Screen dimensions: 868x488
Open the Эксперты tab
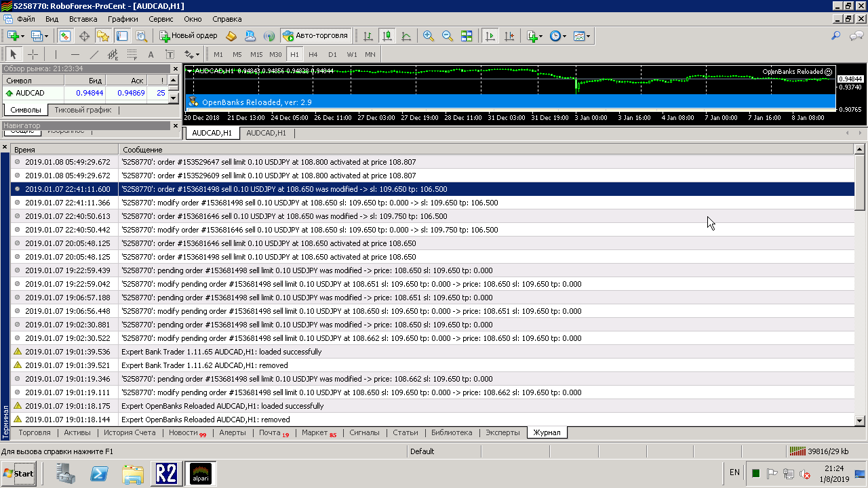point(502,432)
